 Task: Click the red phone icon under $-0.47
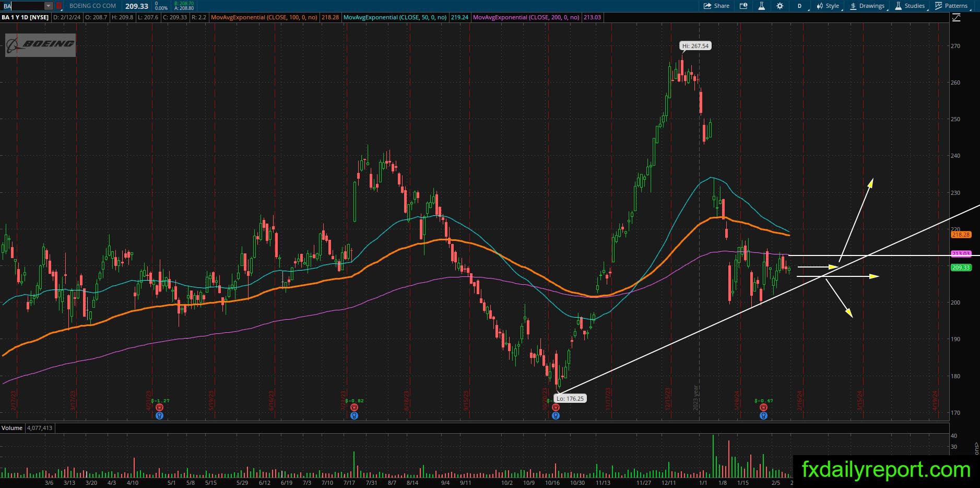[x=763, y=408]
